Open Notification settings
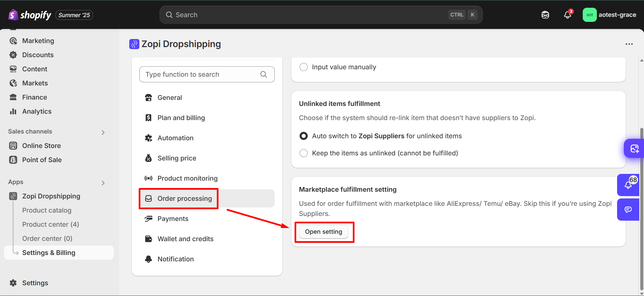The image size is (644, 296). [x=207, y=259]
